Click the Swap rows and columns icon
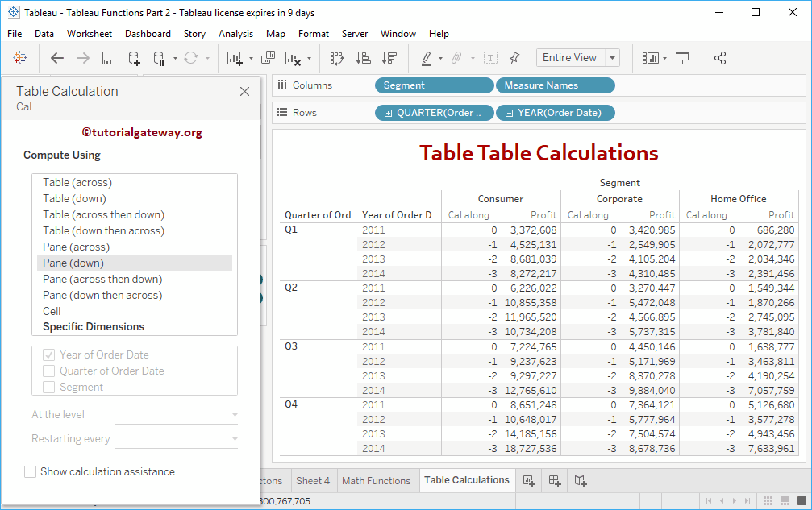812x510 pixels. pos(337,58)
